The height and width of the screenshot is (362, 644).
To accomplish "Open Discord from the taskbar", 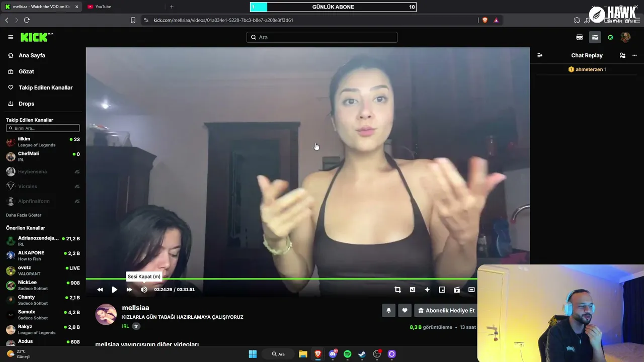I will pos(333,354).
